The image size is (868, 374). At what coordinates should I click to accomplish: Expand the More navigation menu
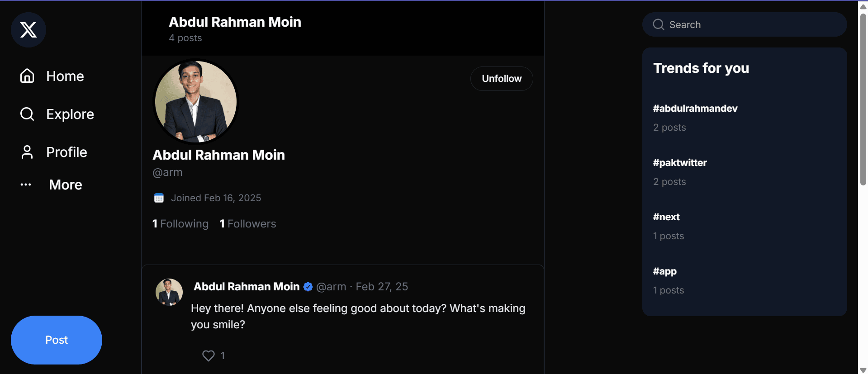(65, 185)
